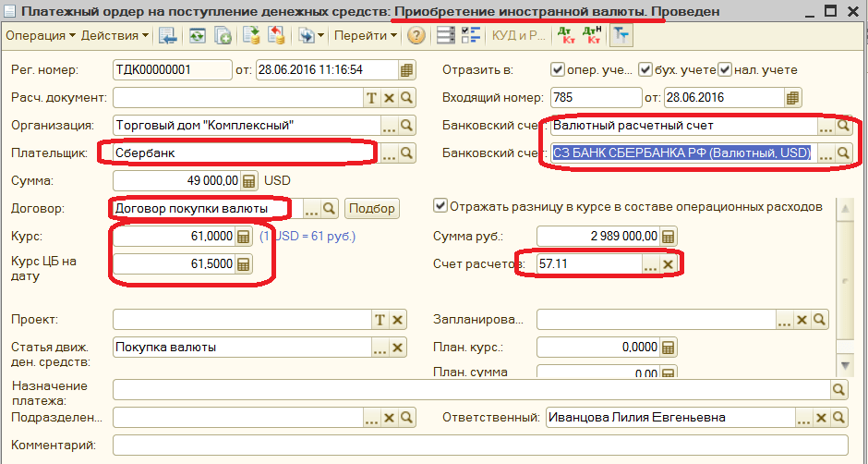This screenshot has height=464, width=868.
Task: Click the list structure toolbar icon
Action: click(446, 36)
